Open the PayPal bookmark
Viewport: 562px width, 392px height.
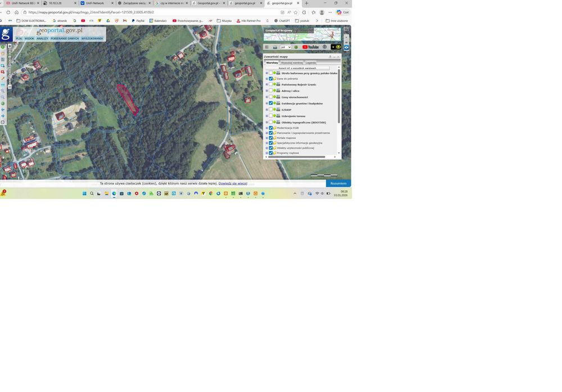(138, 21)
